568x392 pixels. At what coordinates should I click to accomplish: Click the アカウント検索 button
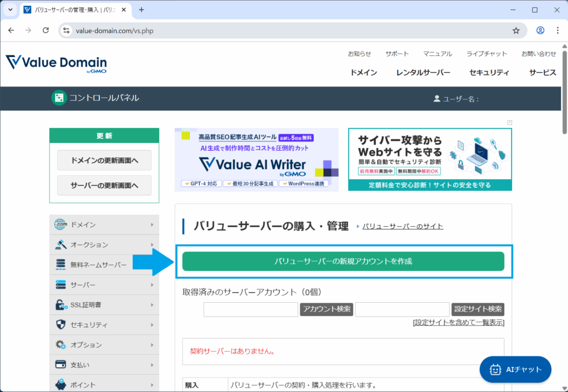pos(326,309)
